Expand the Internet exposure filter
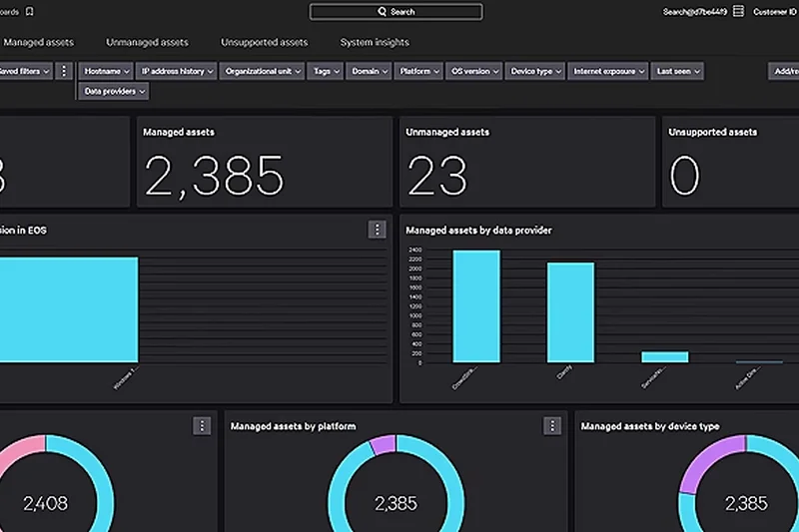The width and height of the screenshot is (799, 532). coord(608,72)
